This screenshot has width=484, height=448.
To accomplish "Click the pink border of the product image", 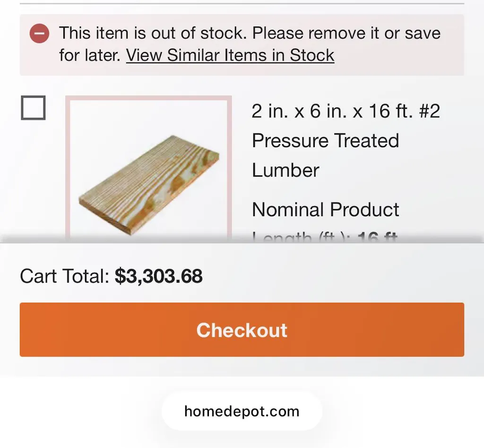I will (x=68, y=166).
